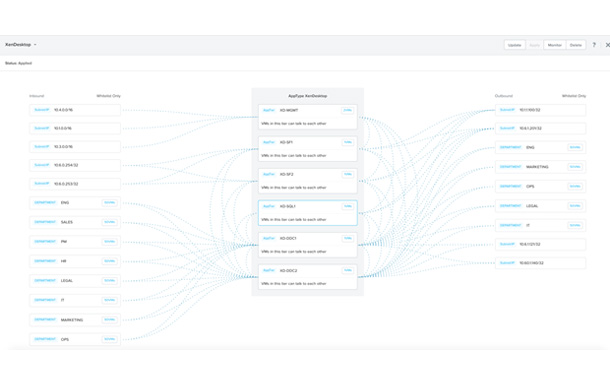
Task: Select inbound subnet 10.3.0.0/16
Action: click(x=75, y=147)
